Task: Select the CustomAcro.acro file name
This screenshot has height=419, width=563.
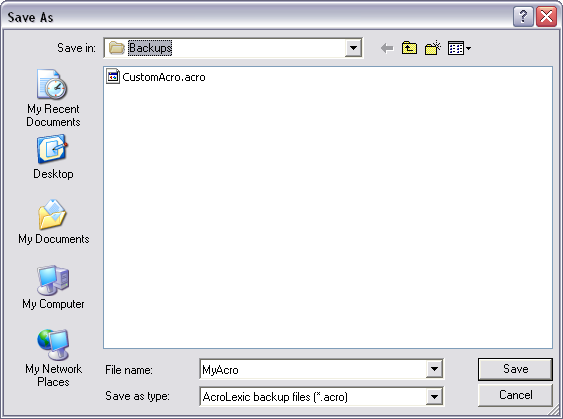Action: pyautogui.click(x=164, y=77)
